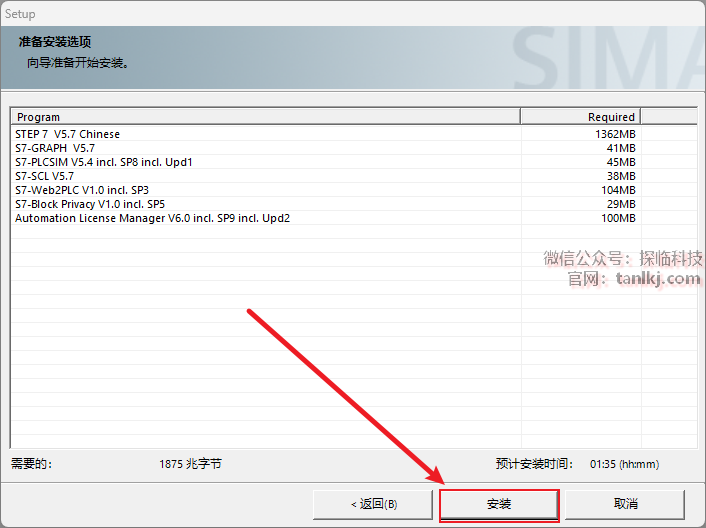Click the 100MB size value
This screenshot has height=528, width=706.
point(618,218)
